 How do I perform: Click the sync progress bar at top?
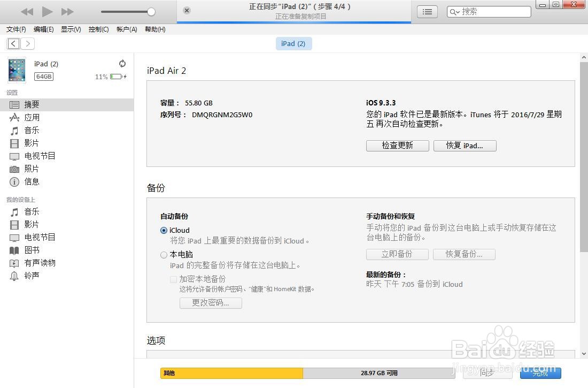point(294,22)
